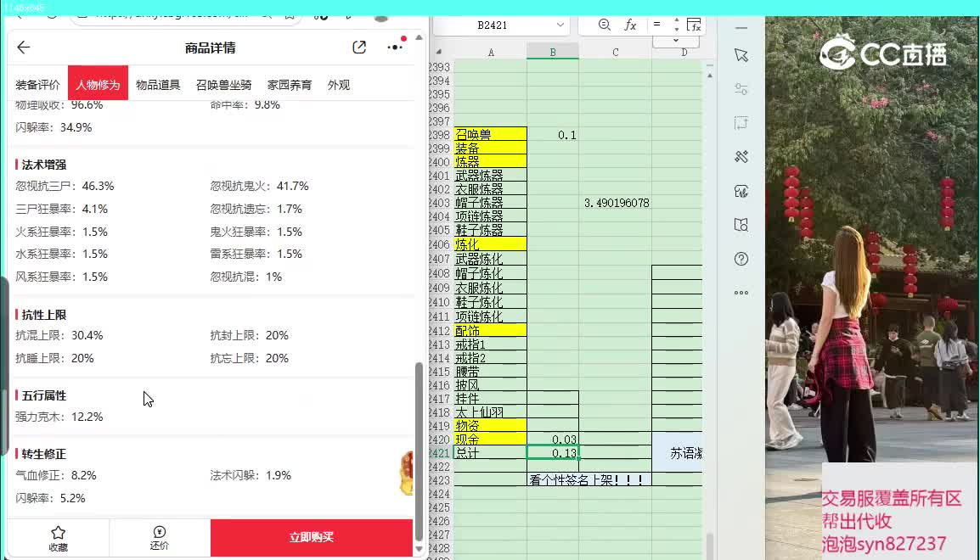Image resolution: width=980 pixels, height=560 pixels.
Task: Click the zoom magnifier icon beside fx
Action: (605, 25)
